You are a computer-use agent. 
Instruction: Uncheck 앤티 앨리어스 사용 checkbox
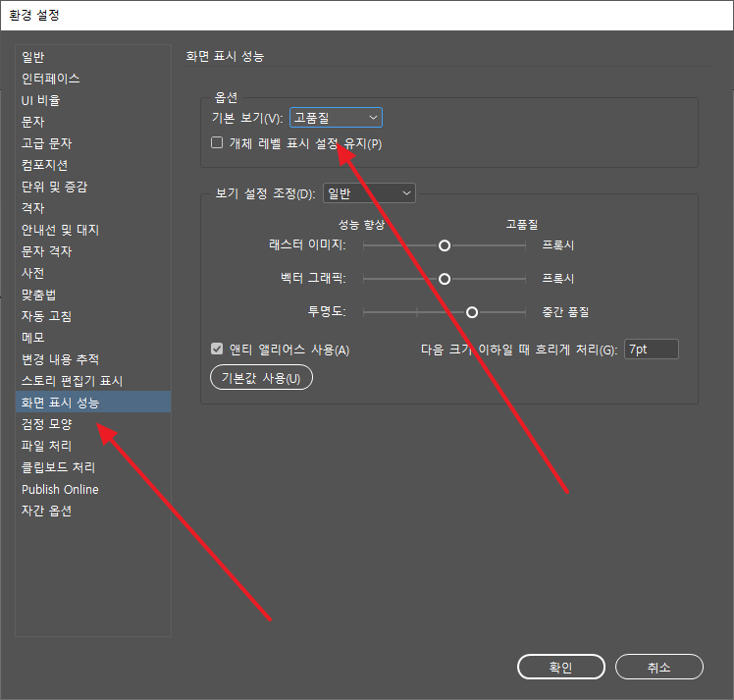click(217, 349)
